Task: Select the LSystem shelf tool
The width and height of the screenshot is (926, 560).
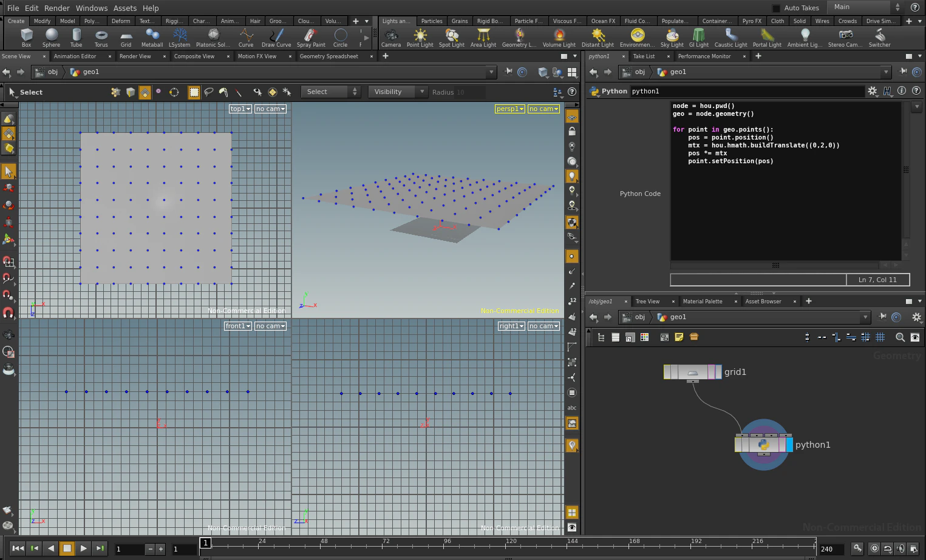Action: click(x=179, y=38)
